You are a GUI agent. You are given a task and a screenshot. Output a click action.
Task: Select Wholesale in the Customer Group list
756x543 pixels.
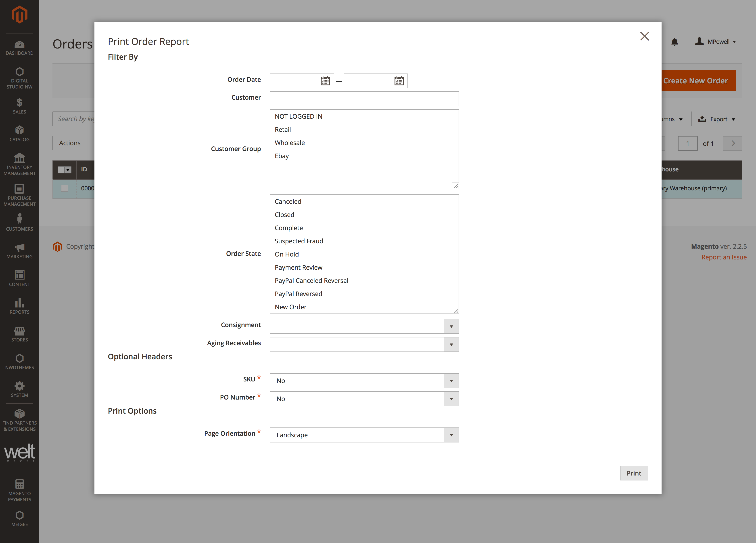pos(290,143)
